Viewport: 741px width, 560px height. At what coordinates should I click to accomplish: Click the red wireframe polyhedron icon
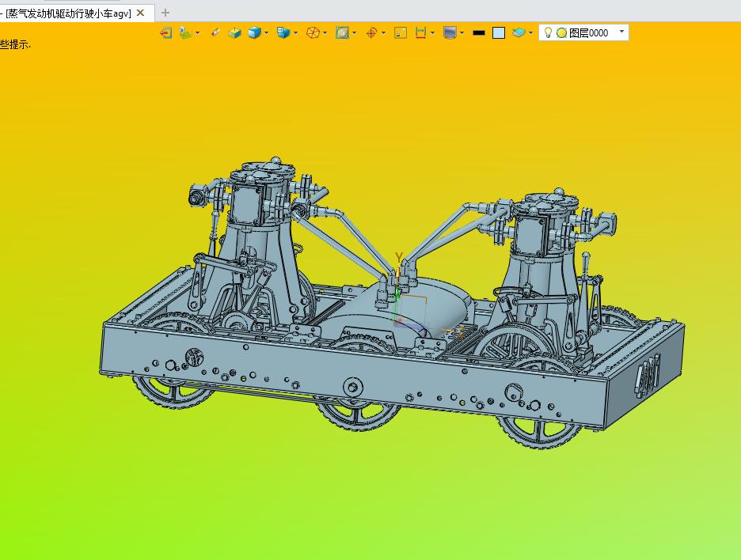(313, 32)
